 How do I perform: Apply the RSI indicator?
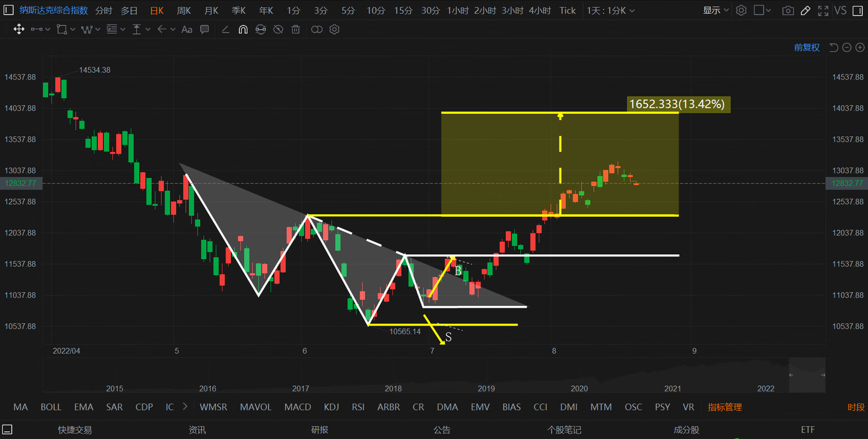tap(359, 407)
